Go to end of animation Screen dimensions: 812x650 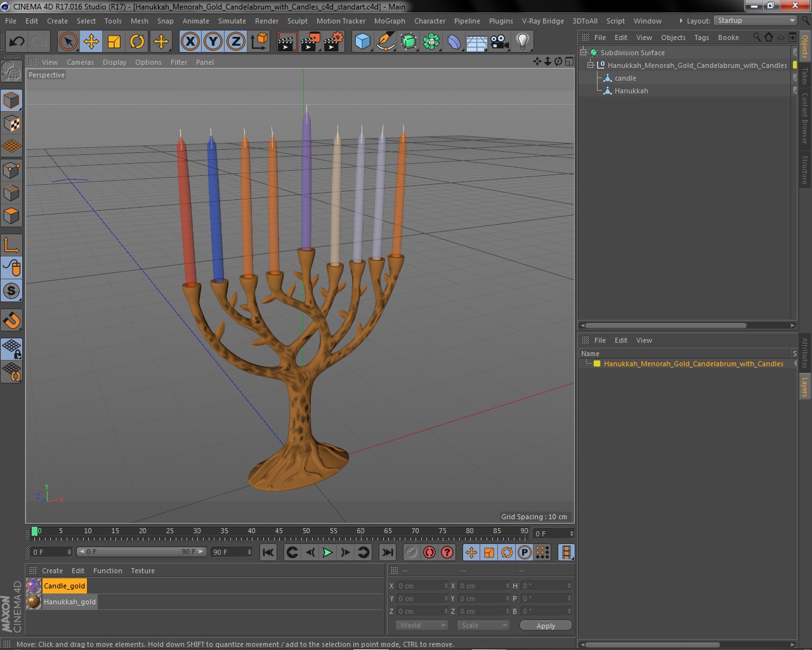click(x=388, y=552)
